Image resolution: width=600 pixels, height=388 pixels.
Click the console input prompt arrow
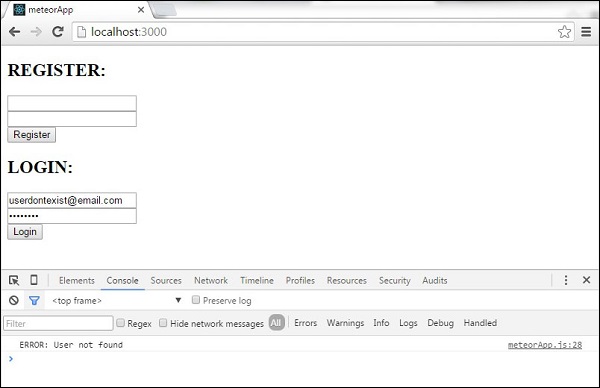click(x=11, y=359)
